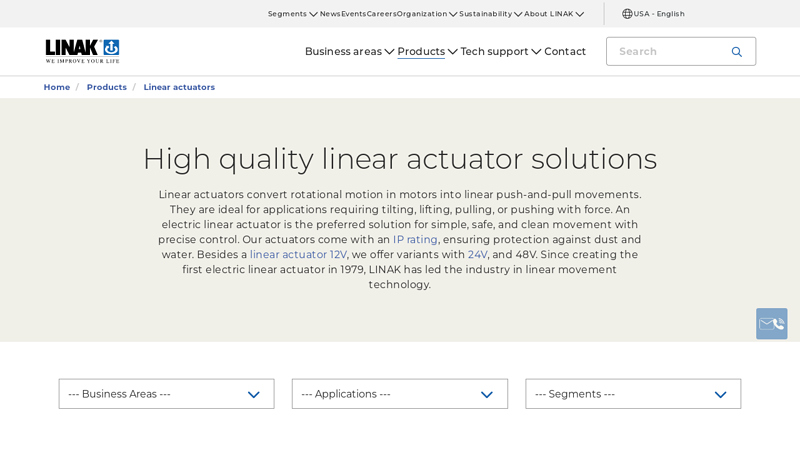Click the 'High quality linear actuator solutions' heading
This screenshot has width=800, height=450.
point(400,159)
